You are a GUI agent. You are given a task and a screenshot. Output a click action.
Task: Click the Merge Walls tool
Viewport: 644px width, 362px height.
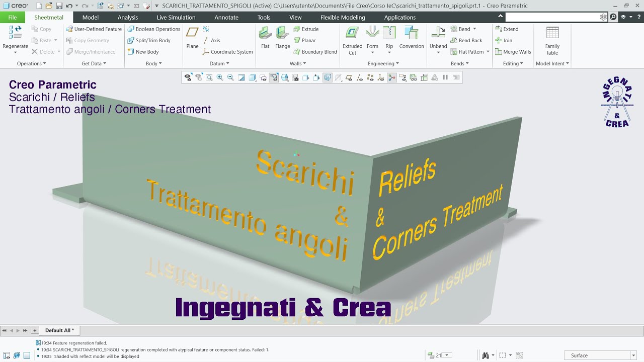click(x=513, y=52)
